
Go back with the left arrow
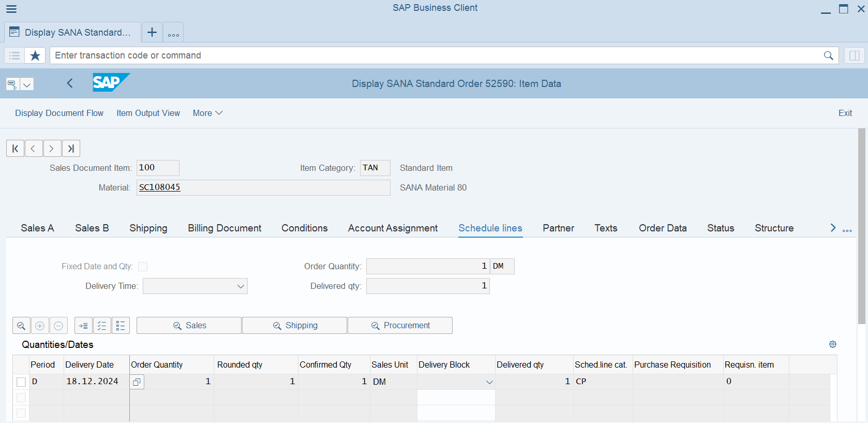click(70, 83)
